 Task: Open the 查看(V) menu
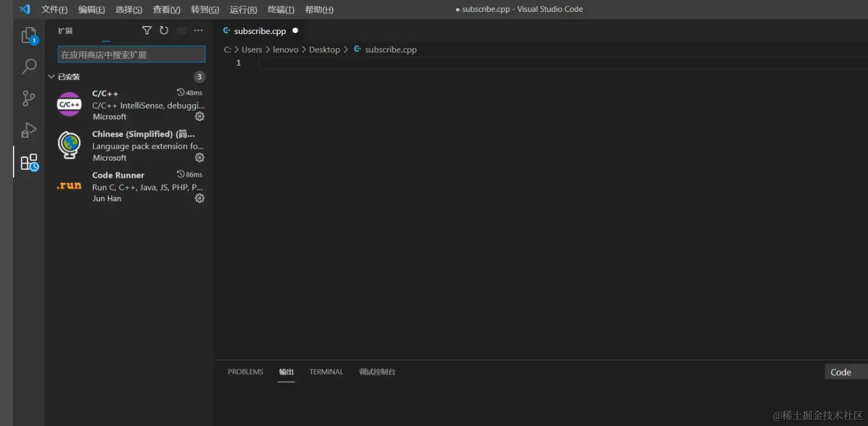(x=167, y=10)
